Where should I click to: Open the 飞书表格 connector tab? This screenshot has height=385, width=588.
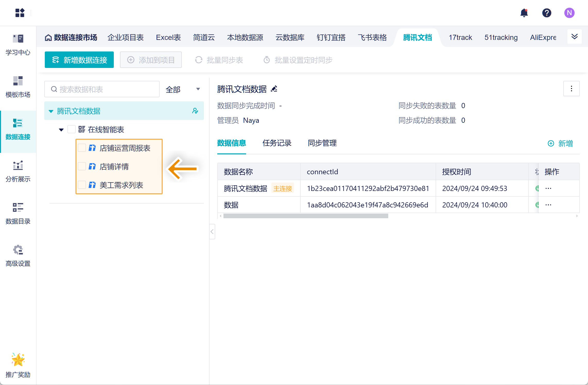coord(372,38)
